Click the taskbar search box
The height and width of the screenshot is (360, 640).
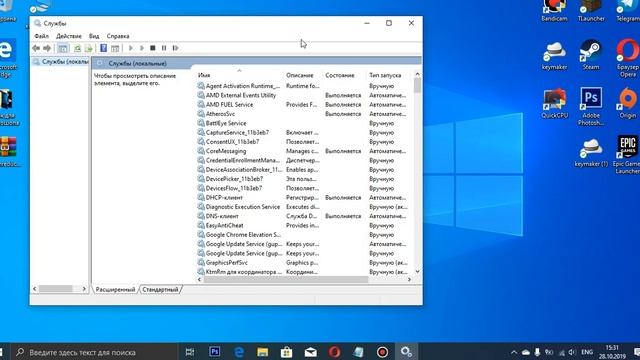point(94,352)
